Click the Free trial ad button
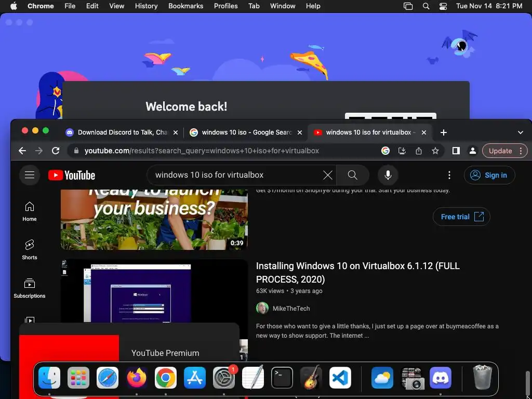This screenshot has width=532, height=399. pos(461,217)
